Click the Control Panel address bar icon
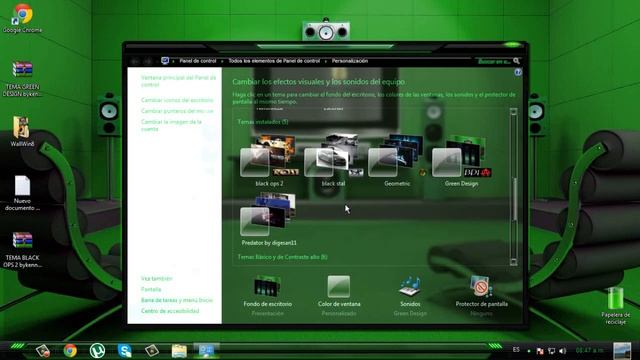This screenshot has width=640, height=360. tap(165, 61)
